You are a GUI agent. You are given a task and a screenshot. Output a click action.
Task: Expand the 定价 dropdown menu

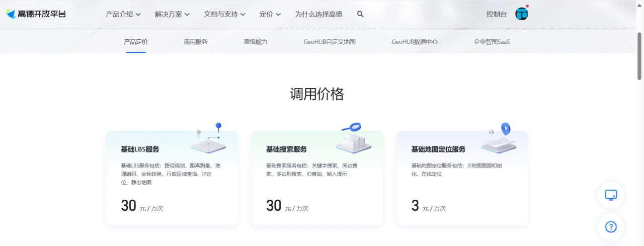(270, 14)
